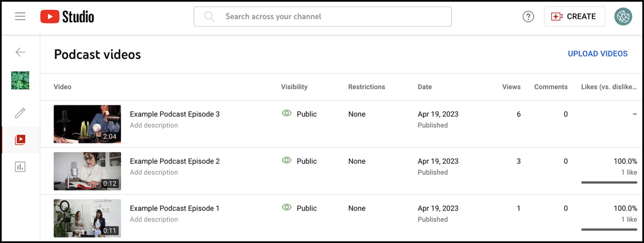This screenshot has width=644, height=243.
Task: Click the CREATE button
Action: coord(574,16)
